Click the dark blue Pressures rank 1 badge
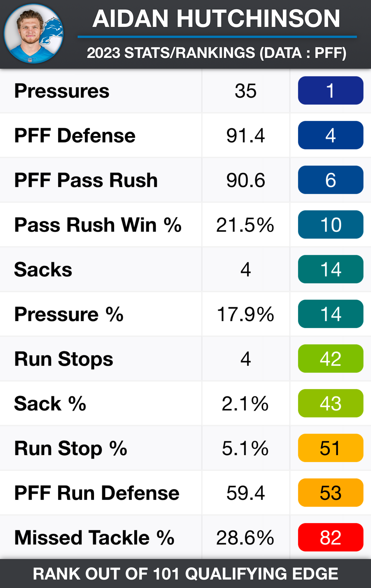The width and height of the screenshot is (371, 588). tap(330, 91)
